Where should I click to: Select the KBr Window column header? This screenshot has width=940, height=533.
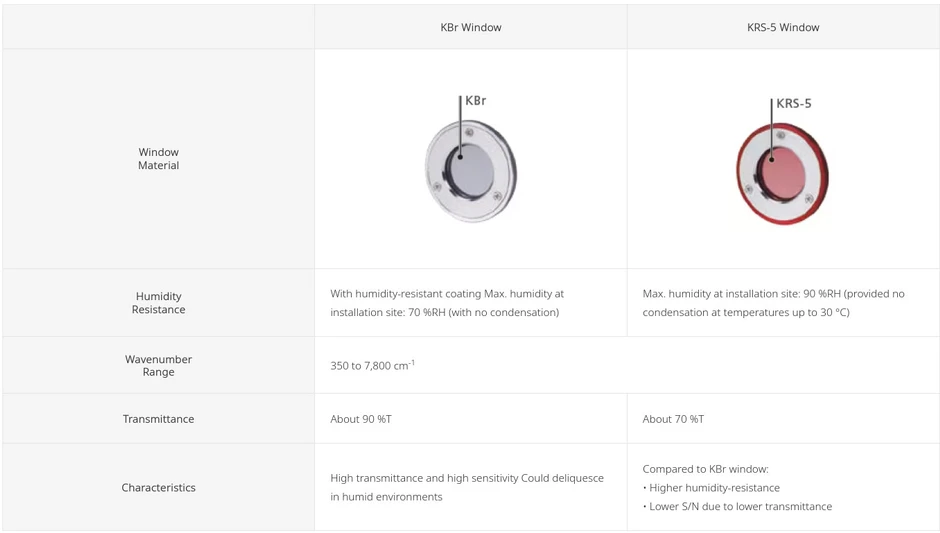[470, 27]
